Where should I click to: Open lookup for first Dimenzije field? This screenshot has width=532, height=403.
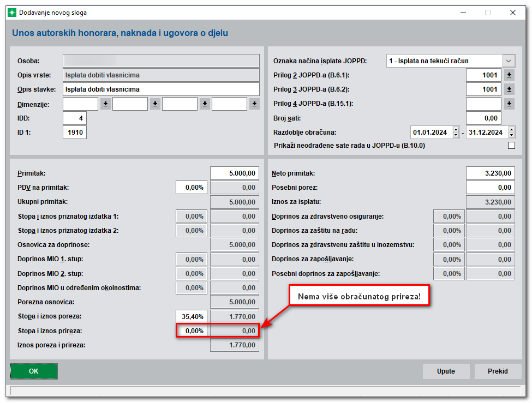pos(105,104)
